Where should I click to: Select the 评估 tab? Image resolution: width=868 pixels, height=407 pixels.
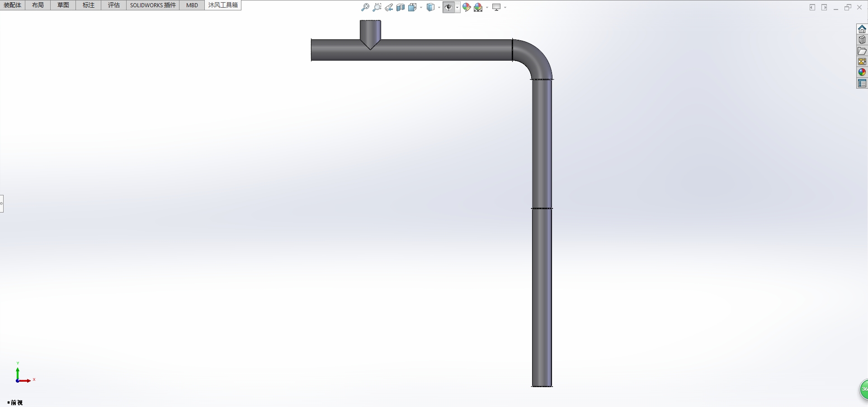tap(114, 5)
